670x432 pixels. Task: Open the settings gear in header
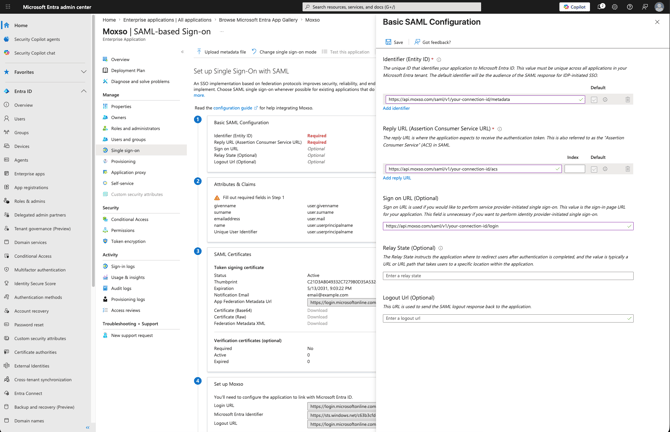(615, 7)
